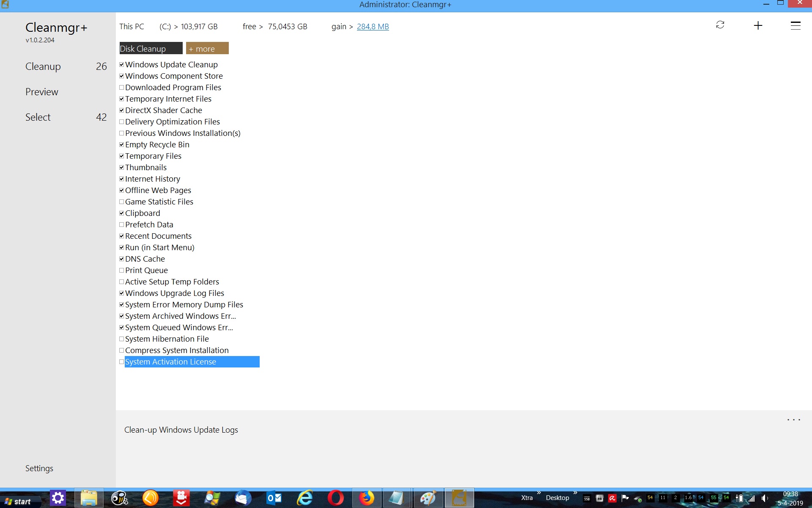Enable Prefetch Data cleanup checkbox

(122, 225)
